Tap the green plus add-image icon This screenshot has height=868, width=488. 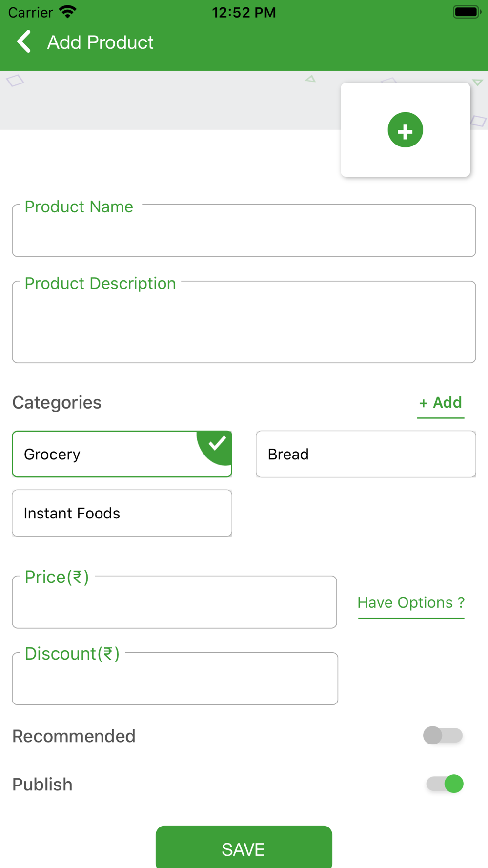[x=405, y=130]
